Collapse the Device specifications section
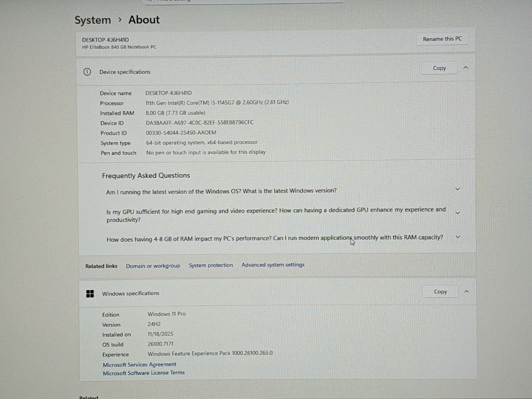 (x=465, y=68)
